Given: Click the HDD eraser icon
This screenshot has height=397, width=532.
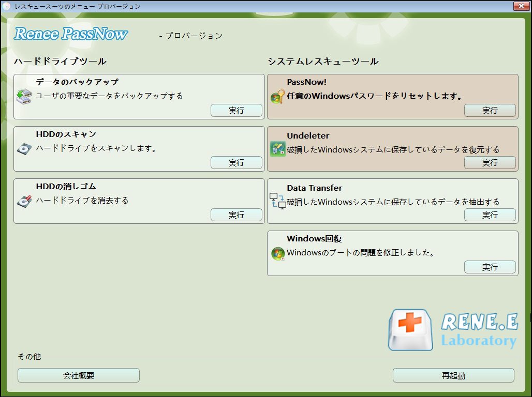Looking at the screenshot, I should tap(24, 201).
